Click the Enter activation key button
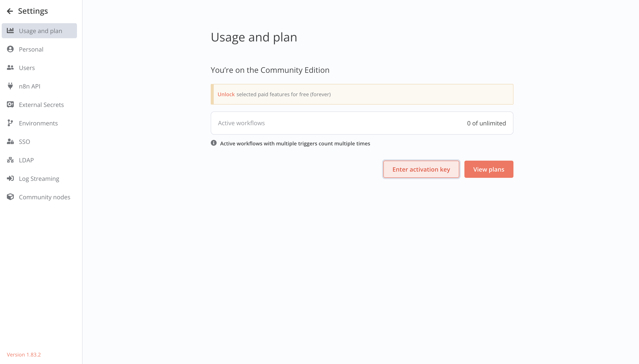 pyautogui.click(x=421, y=169)
